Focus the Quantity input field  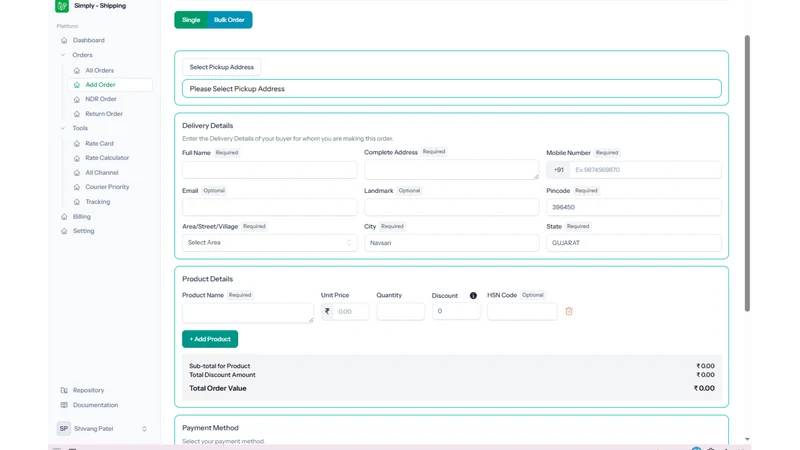(x=401, y=311)
